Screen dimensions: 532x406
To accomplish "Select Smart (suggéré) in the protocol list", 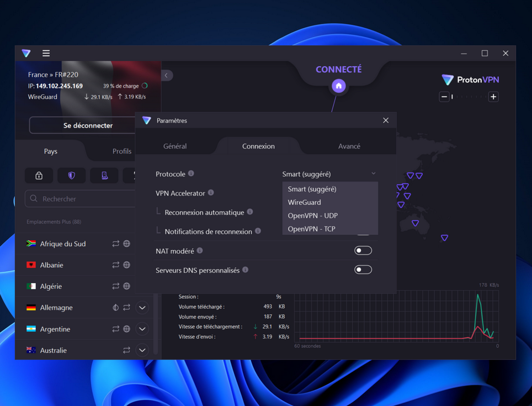I will pos(330,189).
